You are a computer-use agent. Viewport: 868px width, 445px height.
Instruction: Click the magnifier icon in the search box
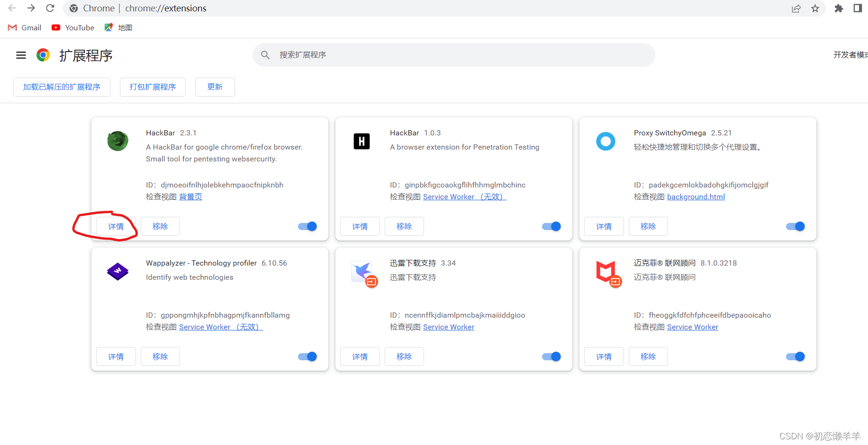click(x=265, y=55)
